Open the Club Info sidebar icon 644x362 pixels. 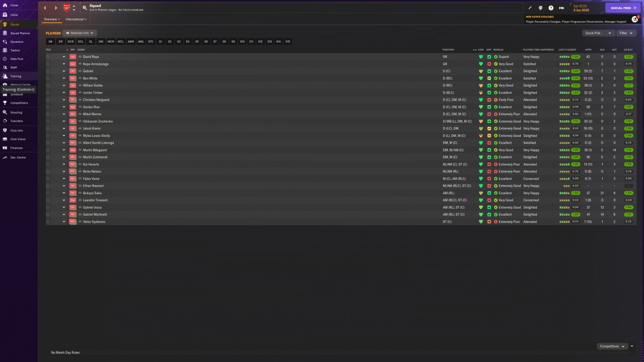pos(5,130)
